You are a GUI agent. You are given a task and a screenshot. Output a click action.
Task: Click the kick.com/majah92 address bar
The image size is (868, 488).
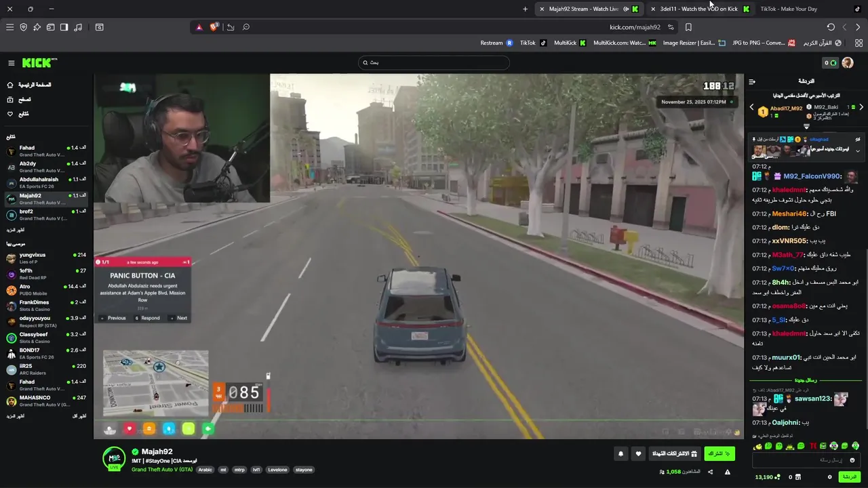635,27
